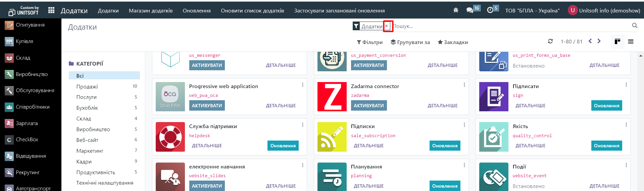Viewport: 644px width, 191px height.
Task: Go to previous page of apps
Action: tap(590, 41)
